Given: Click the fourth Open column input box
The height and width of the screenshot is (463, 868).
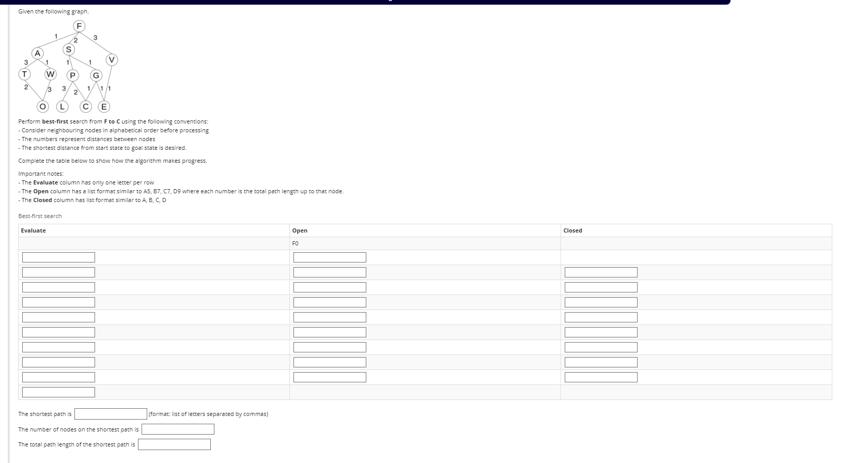Looking at the screenshot, I should pos(330,302).
